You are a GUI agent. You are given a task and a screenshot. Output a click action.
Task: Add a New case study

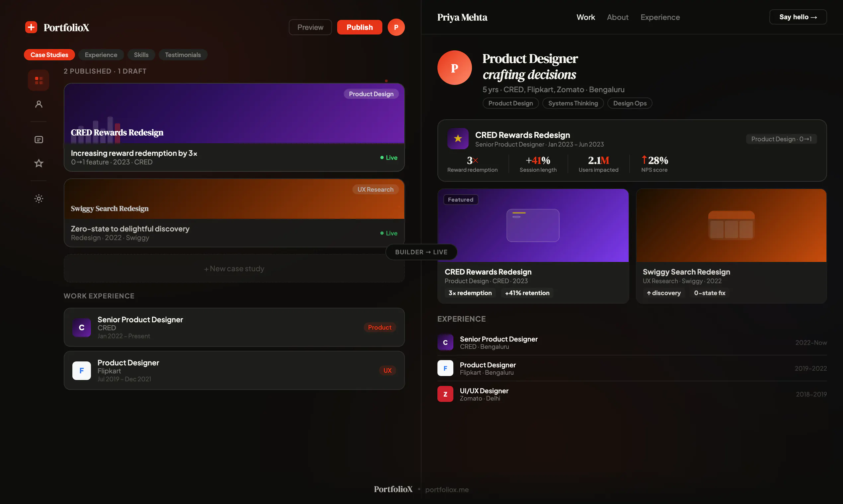pos(234,269)
